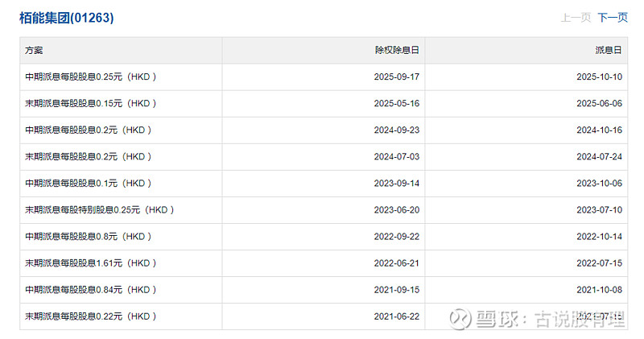Image resolution: width=644 pixels, height=339 pixels.
Task: Select the 末期派息每股特别股息0.25元 row
Action: (99, 210)
